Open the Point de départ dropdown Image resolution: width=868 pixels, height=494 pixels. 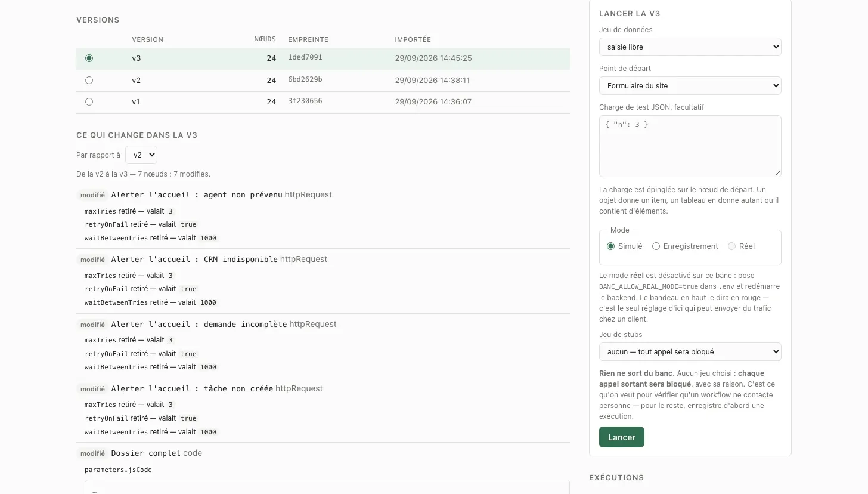pyautogui.click(x=690, y=85)
